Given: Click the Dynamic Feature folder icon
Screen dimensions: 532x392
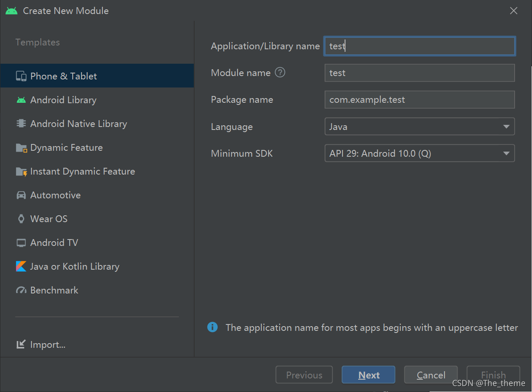Looking at the screenshot, I should 21,148.
